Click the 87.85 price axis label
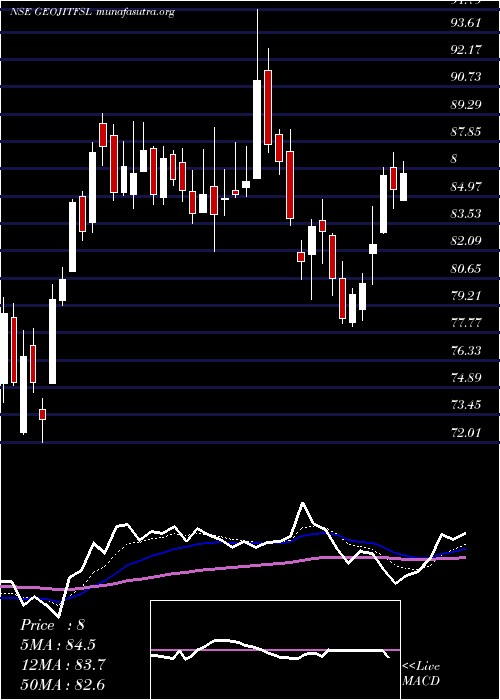Viewport: 500px width, 700px height. pyautogui.click(x=466, y=132)
